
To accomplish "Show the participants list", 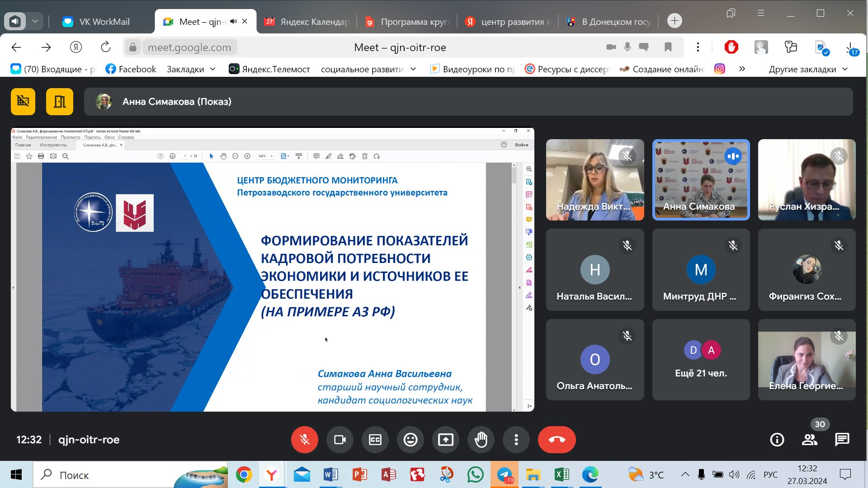I will coord(809,440).
